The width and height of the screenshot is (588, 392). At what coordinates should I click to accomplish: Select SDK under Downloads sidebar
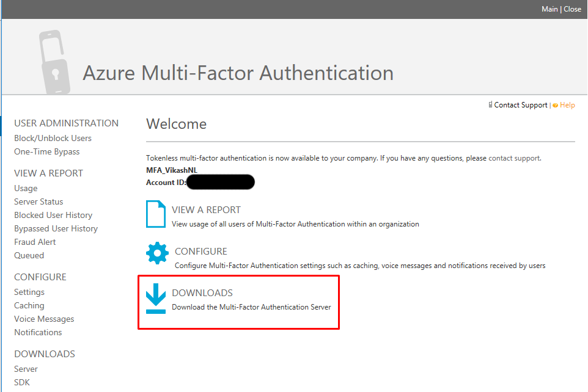[x=22, y=383]
